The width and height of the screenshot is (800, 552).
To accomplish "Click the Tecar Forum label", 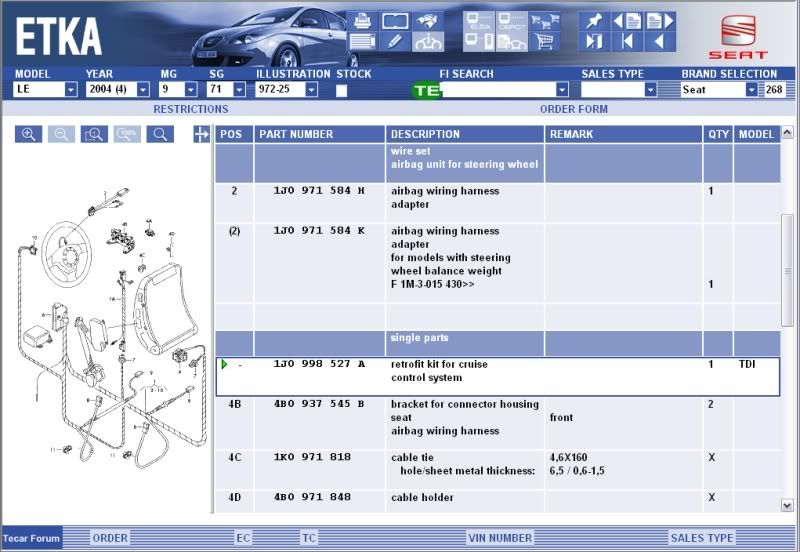I will pyautogui.click(x=31, y=538).
